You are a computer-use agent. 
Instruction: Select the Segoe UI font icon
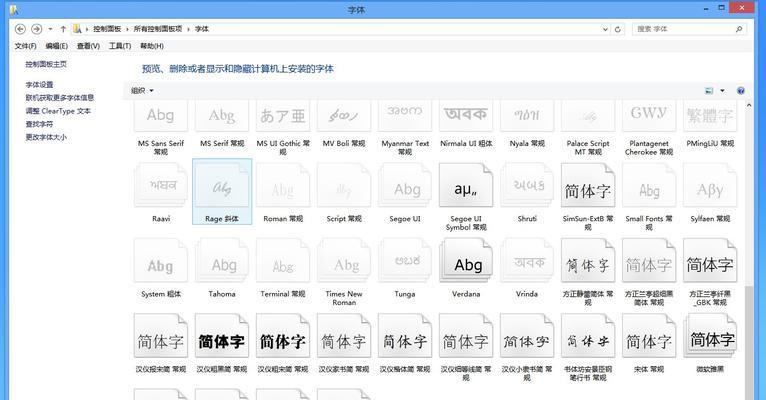405,186
